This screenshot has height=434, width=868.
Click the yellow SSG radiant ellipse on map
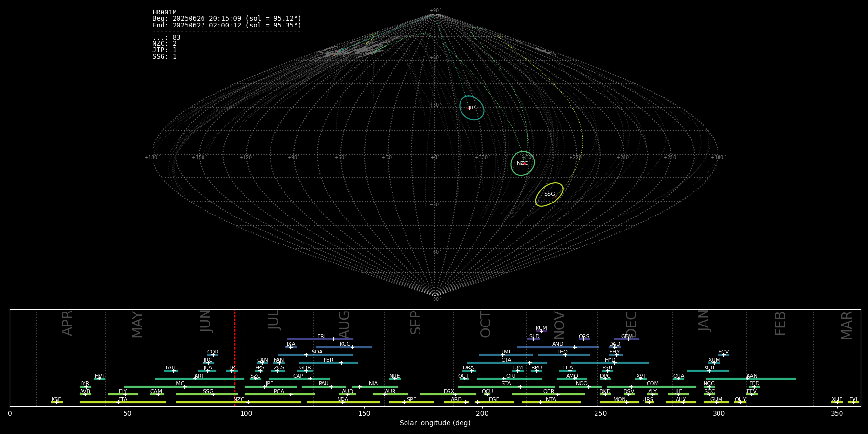pyautogui.click(x=549, y=194)
